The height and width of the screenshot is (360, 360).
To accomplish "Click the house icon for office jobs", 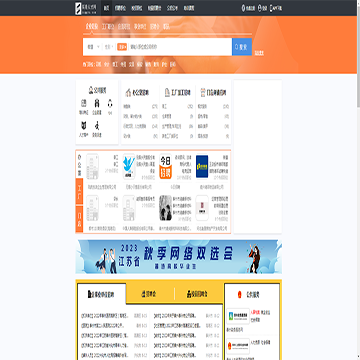I will click(128, 93).
